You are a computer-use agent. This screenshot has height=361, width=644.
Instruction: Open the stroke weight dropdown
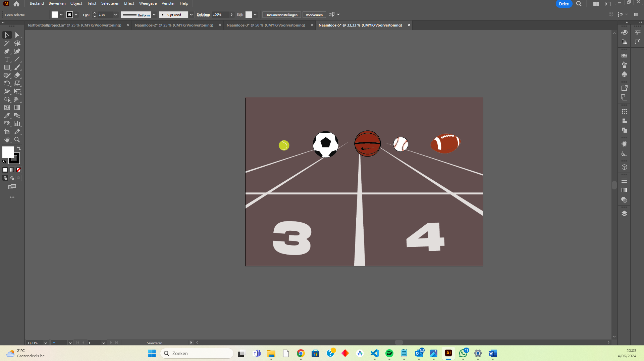[x=115, y=15]
